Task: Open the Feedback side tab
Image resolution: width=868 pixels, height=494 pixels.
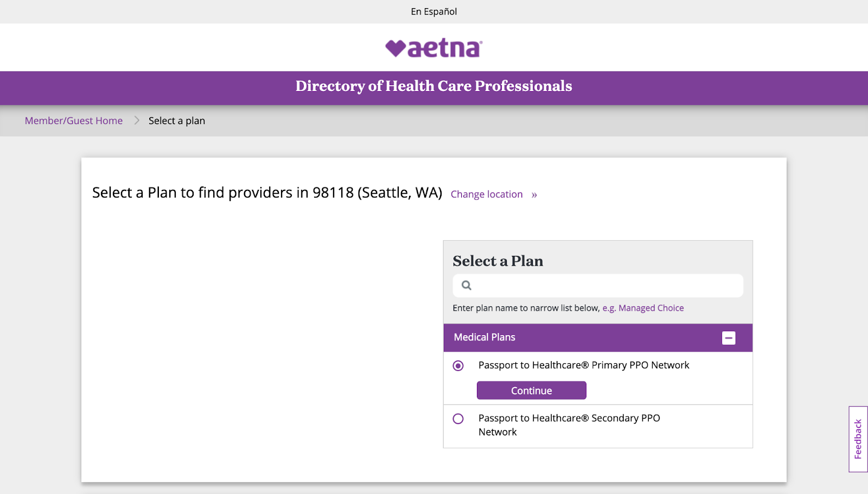Action: point(858,439)
